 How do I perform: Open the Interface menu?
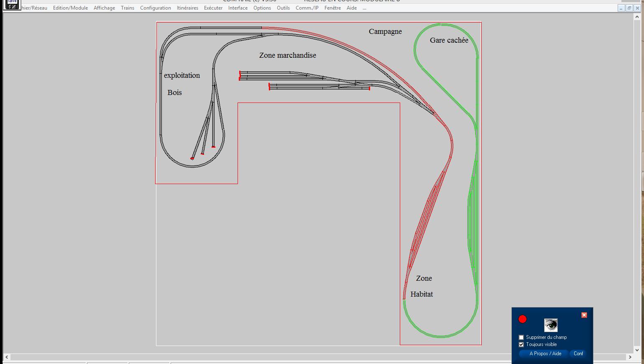(238, 8)
